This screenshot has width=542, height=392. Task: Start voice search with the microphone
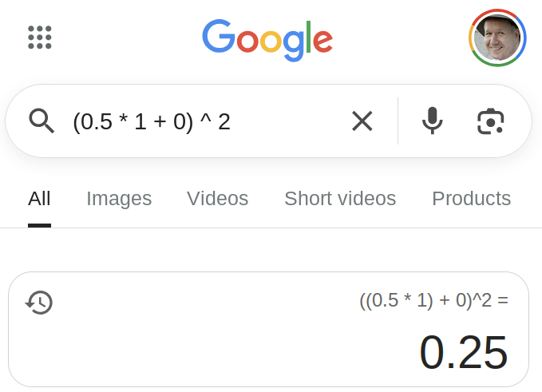coord(432,121)
